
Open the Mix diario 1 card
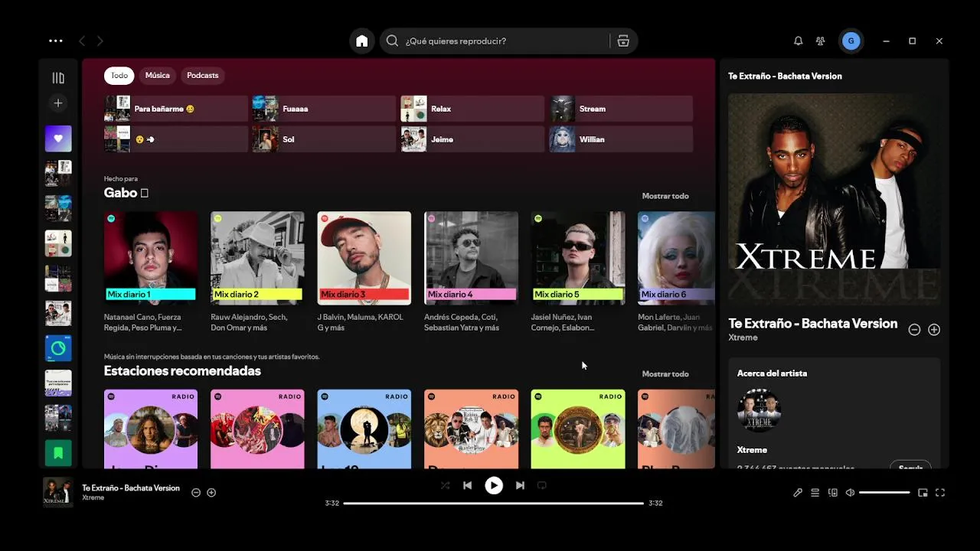[151, 272]
